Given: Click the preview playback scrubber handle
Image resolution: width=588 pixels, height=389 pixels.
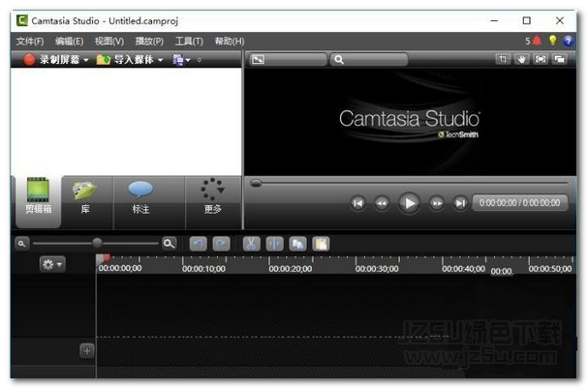Looking at the screenshot, I should tap(256, 183).
